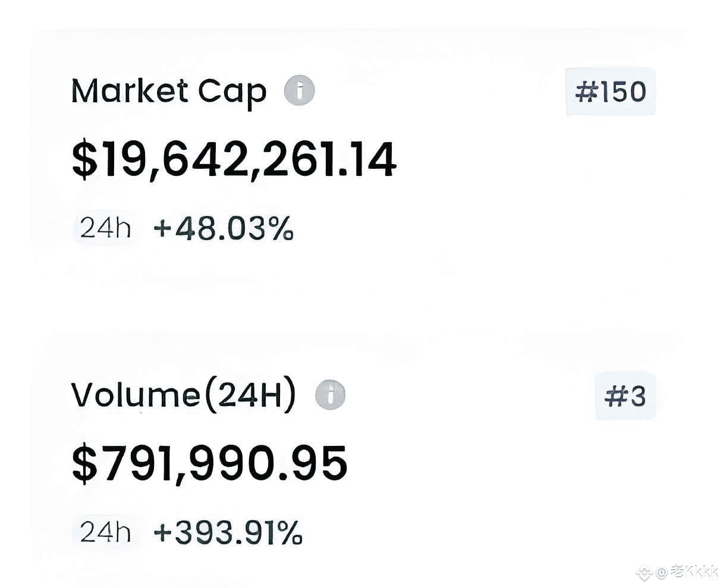Select the #150 market cap rank badge

coord(611,92)
